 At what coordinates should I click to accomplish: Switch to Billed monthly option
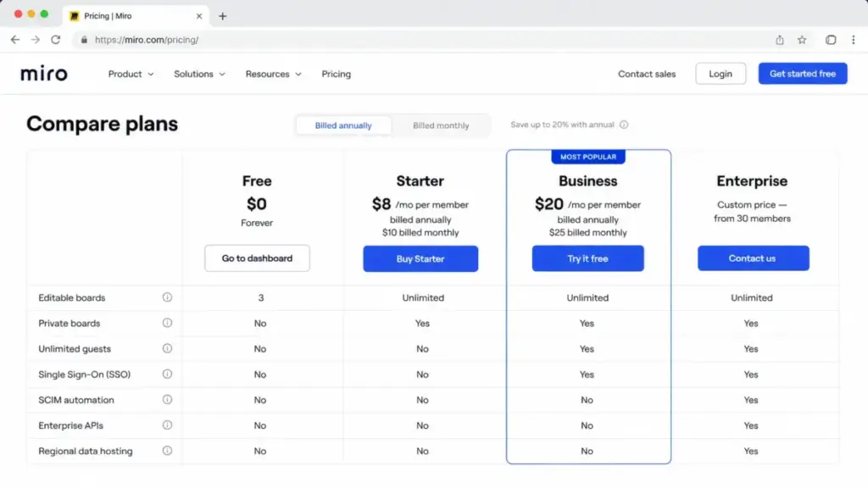pyautogui.click(x=441, y=125)
